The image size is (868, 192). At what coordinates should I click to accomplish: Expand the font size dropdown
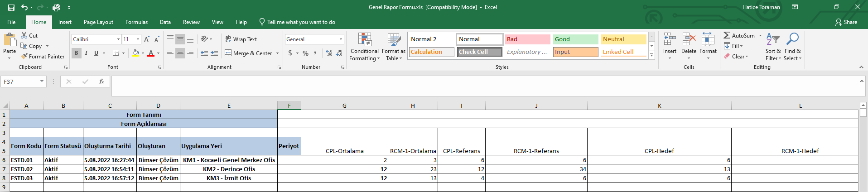(138, 39)
